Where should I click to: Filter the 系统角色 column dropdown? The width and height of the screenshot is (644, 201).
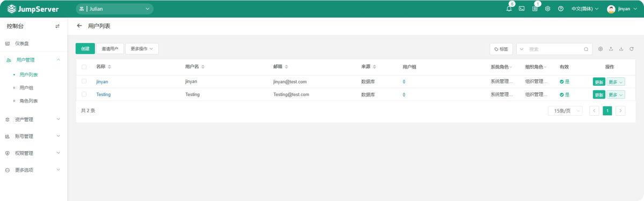(511, 68)
